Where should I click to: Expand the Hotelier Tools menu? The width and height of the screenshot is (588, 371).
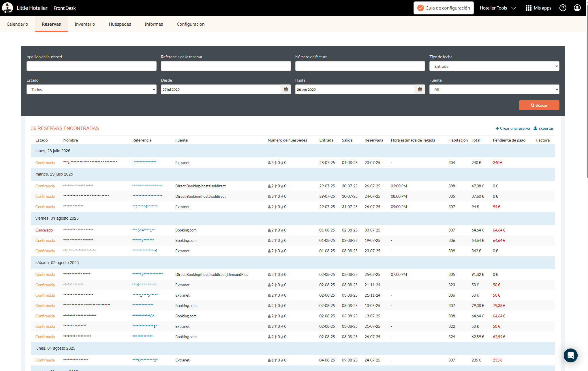[497, 8]
